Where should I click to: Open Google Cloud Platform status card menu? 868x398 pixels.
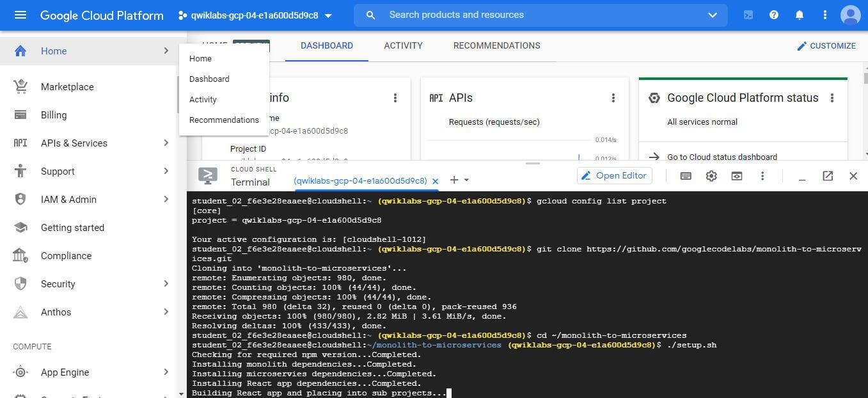tap(832, 98)
